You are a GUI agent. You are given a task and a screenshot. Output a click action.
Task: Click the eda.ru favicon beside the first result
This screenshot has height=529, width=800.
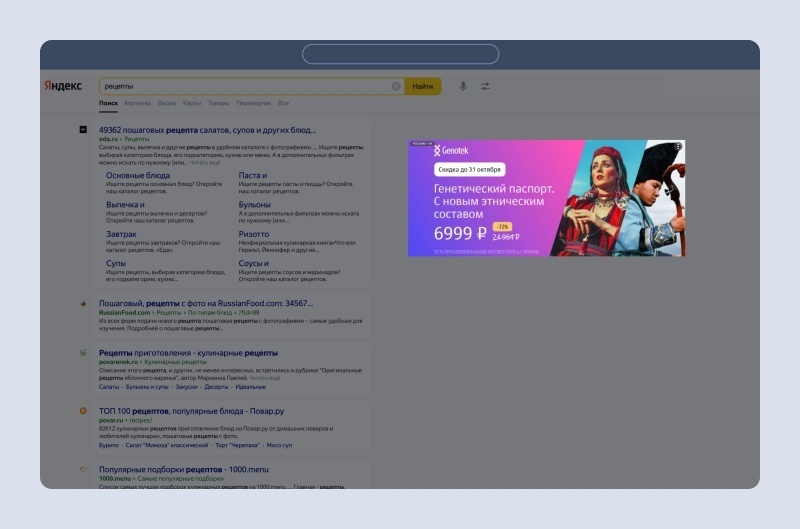tap(83, 130)
